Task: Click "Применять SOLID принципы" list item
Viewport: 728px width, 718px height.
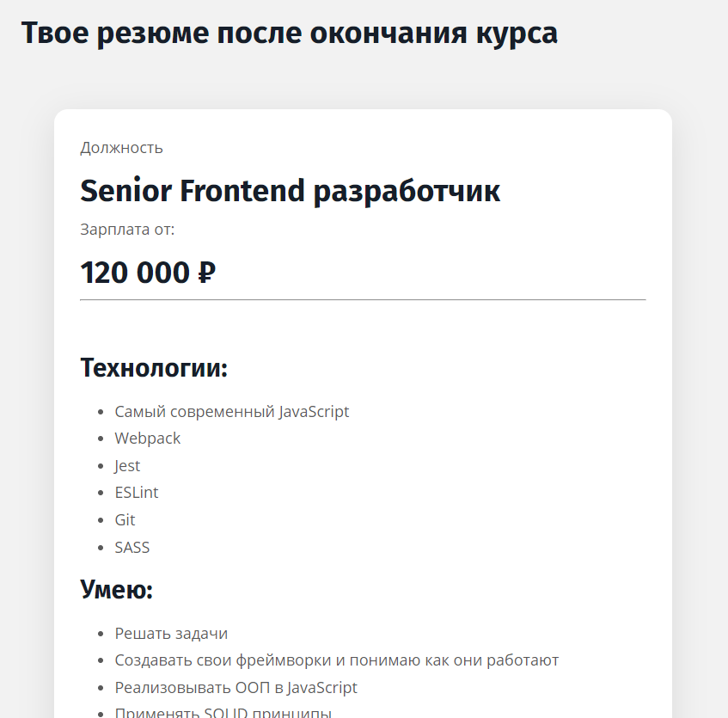Action: click(223, 713)
